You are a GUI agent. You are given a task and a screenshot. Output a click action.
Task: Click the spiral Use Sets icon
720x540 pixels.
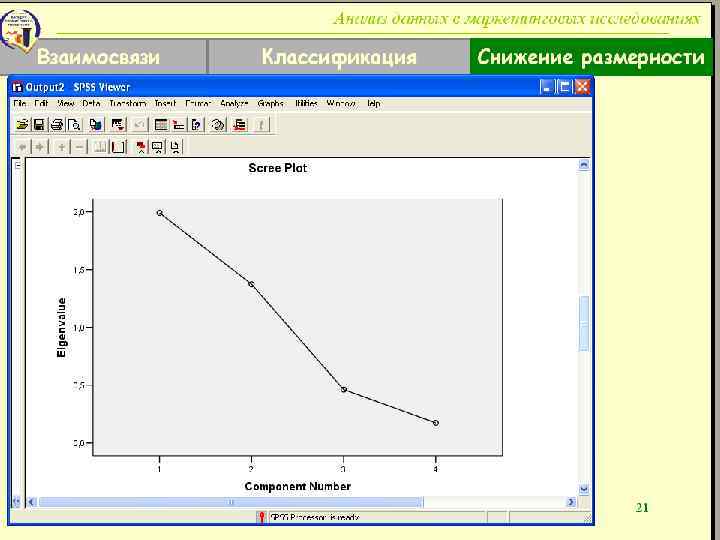(x=218, y=124)
